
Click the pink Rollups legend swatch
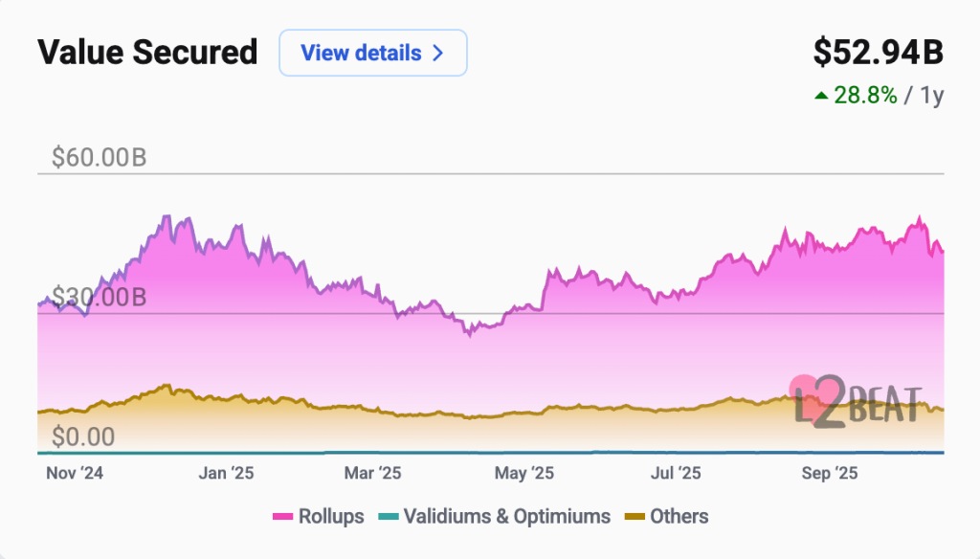coord(281,517)
